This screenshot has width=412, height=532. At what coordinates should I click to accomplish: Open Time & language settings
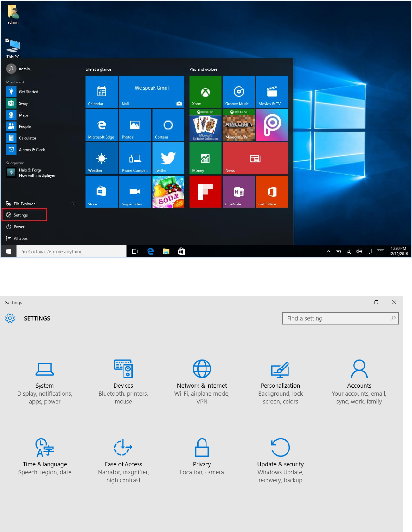click(45, 457)
